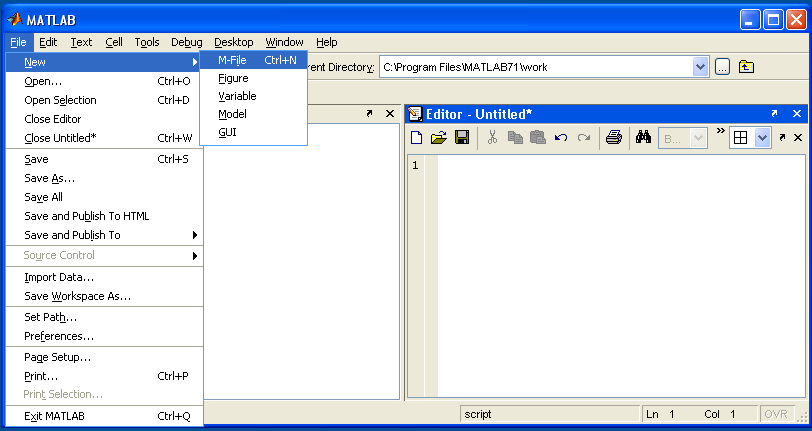Choose Set Path... menu entry
The height and width of the screenshot is (431, 812).
pyautogui.click(x=104, y=317)
